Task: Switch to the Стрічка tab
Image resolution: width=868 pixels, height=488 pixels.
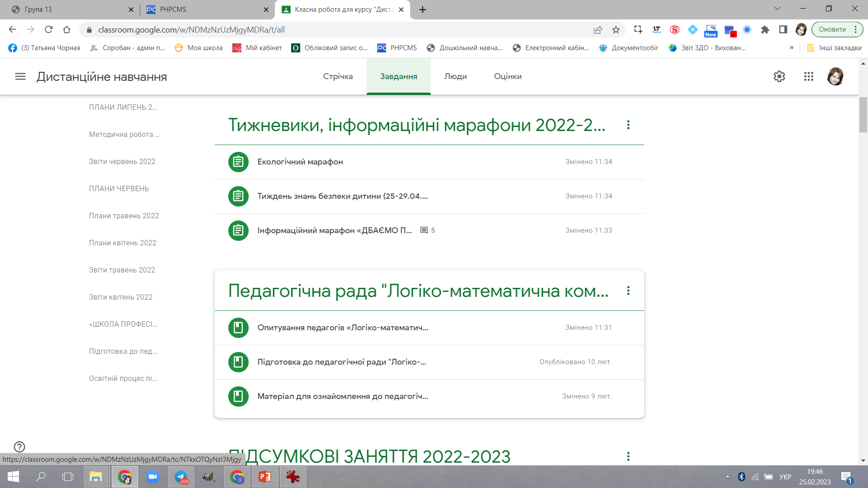Action: click(338, 76)
